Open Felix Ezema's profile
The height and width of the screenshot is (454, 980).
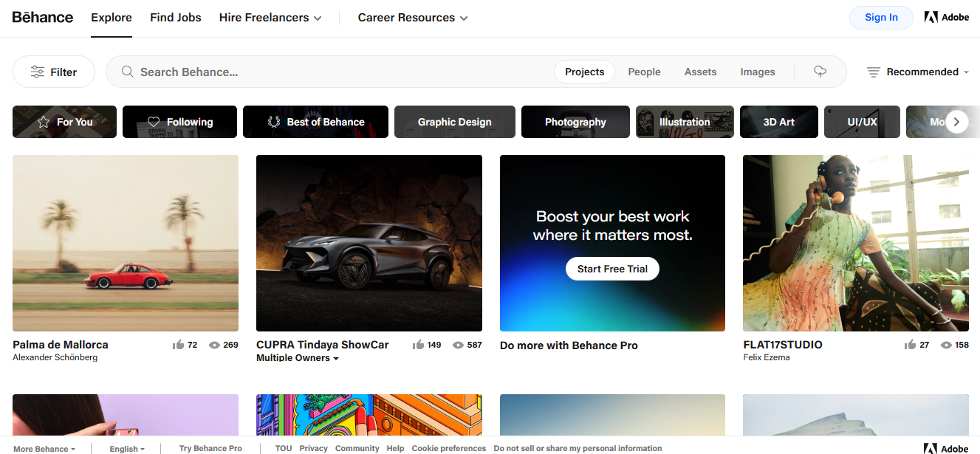pos(767,357)
